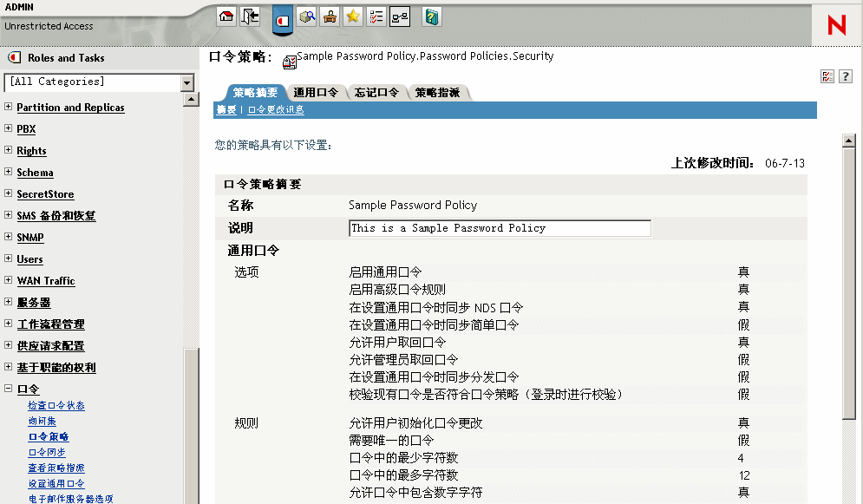Open the SMS 备份和恢复 category link
This screenshot has height=504, width=863.
point(56,216)
